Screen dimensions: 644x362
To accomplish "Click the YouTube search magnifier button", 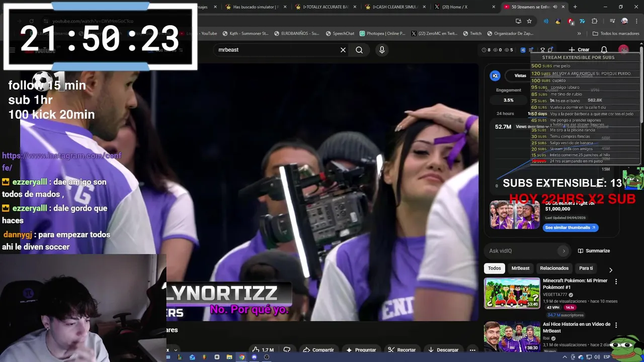I will click(x=359, y=50).
